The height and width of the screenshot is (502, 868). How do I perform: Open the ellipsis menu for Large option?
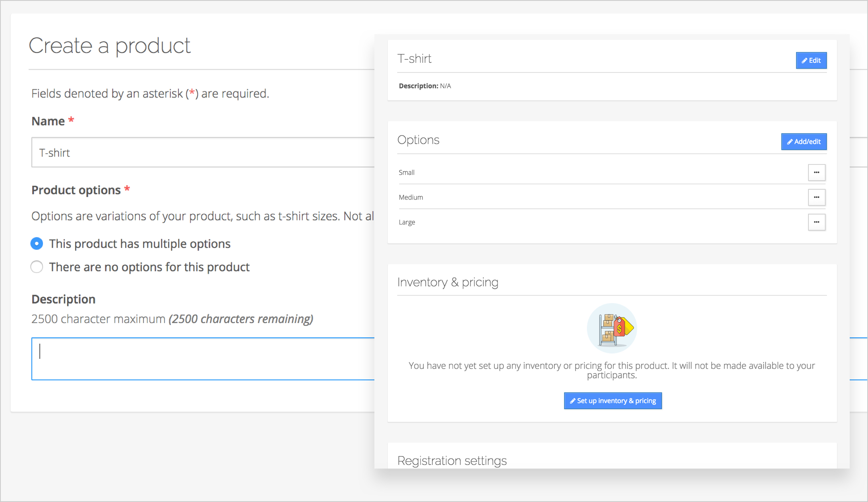coord(816,222)
